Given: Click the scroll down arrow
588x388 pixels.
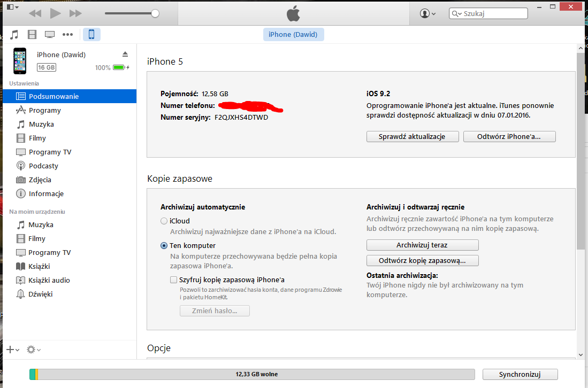Looking at the screenshot, I should click(x=581, y=355).
